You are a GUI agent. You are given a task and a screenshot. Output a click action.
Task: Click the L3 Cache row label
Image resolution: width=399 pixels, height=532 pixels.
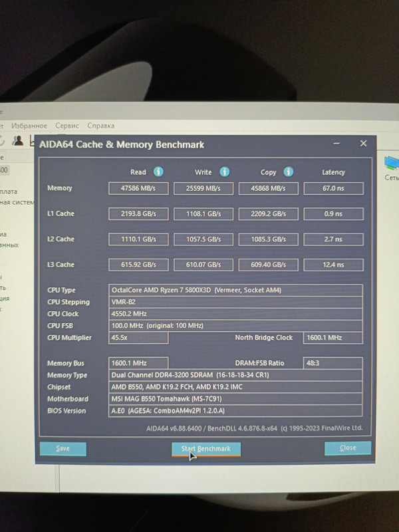pyautogui.click(x=61, y=265)
